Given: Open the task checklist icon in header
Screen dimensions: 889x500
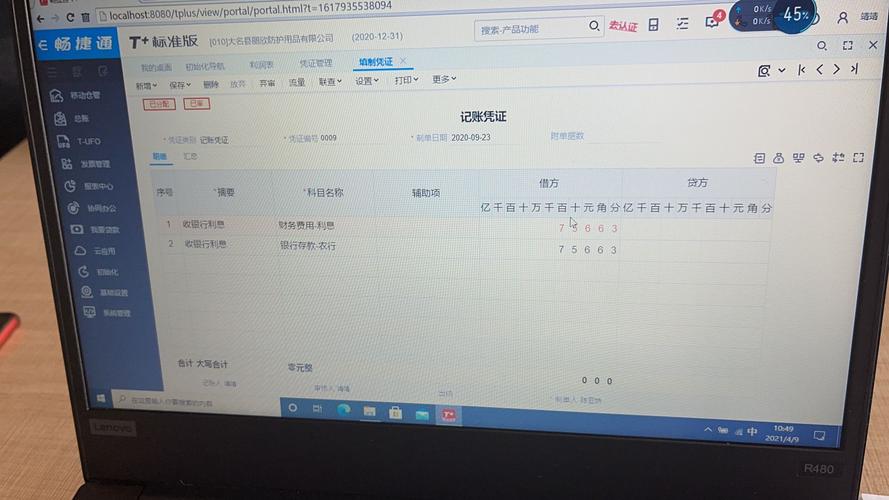Looking at the screenshot, I should 682,23.
